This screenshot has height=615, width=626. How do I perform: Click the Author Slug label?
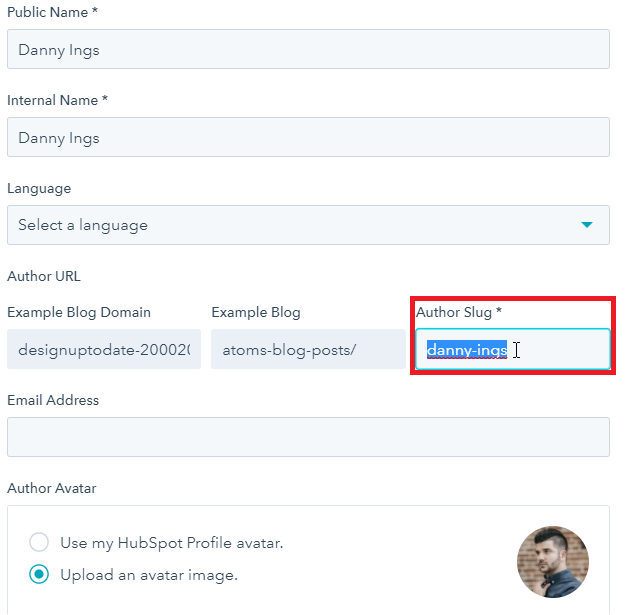[x=458, y=312]
